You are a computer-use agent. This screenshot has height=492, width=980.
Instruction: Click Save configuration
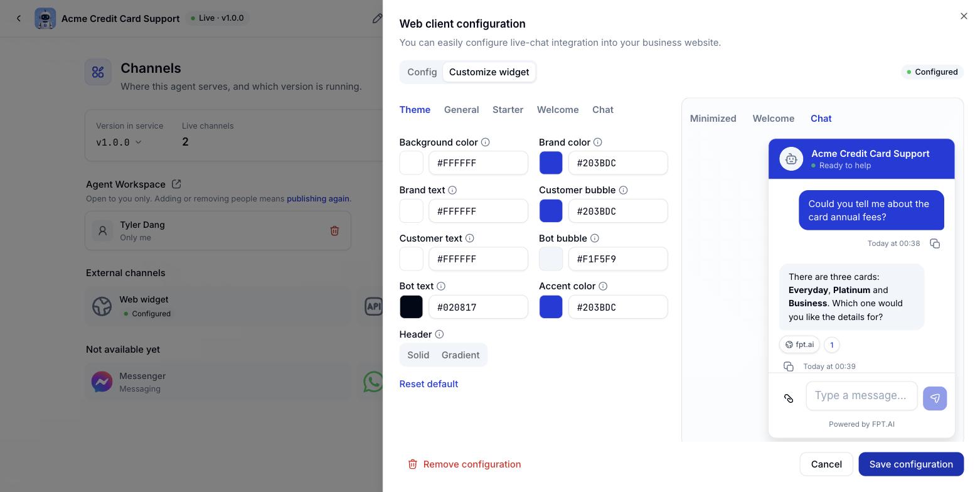911,464
